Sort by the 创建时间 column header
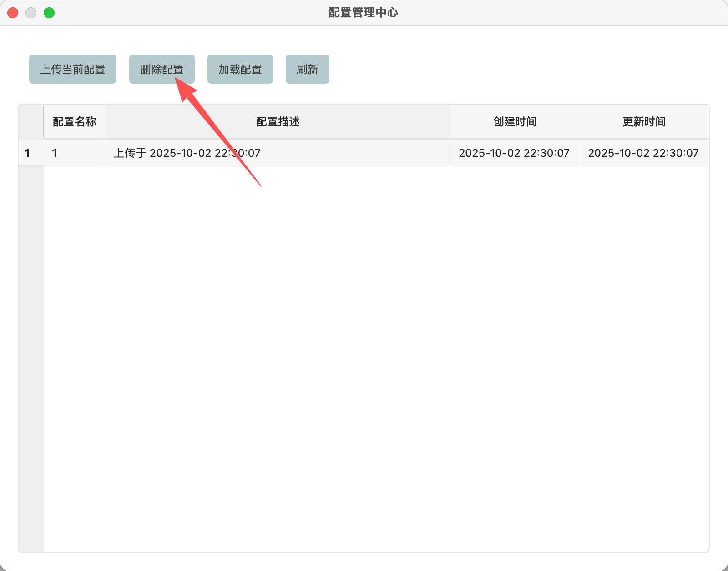Viewport: 728px width, 571px height. point(515,122)
